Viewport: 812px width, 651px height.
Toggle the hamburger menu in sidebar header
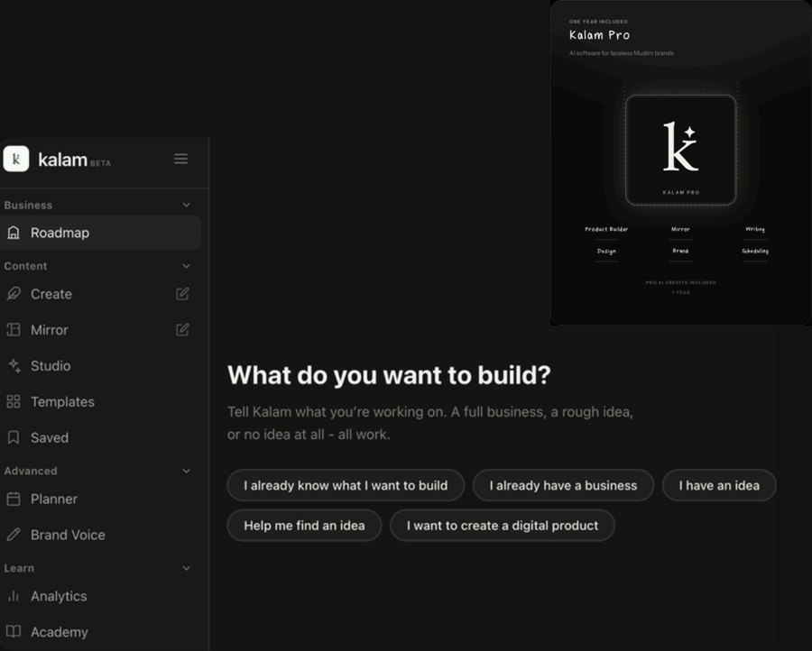(180, 159)
